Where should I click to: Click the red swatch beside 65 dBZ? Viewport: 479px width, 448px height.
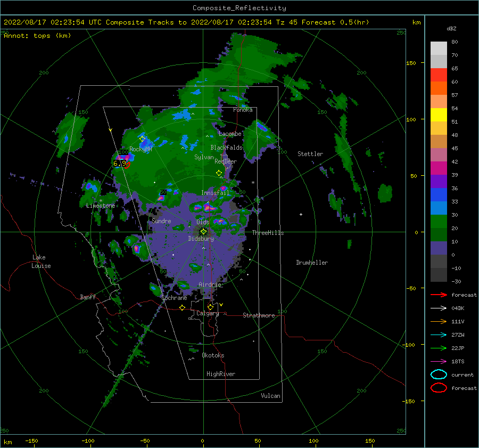pyautogui.click(x=439, y=75)
